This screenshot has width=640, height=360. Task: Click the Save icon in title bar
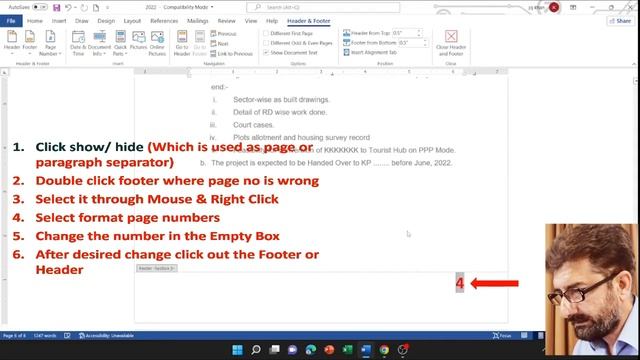(57, 7)
